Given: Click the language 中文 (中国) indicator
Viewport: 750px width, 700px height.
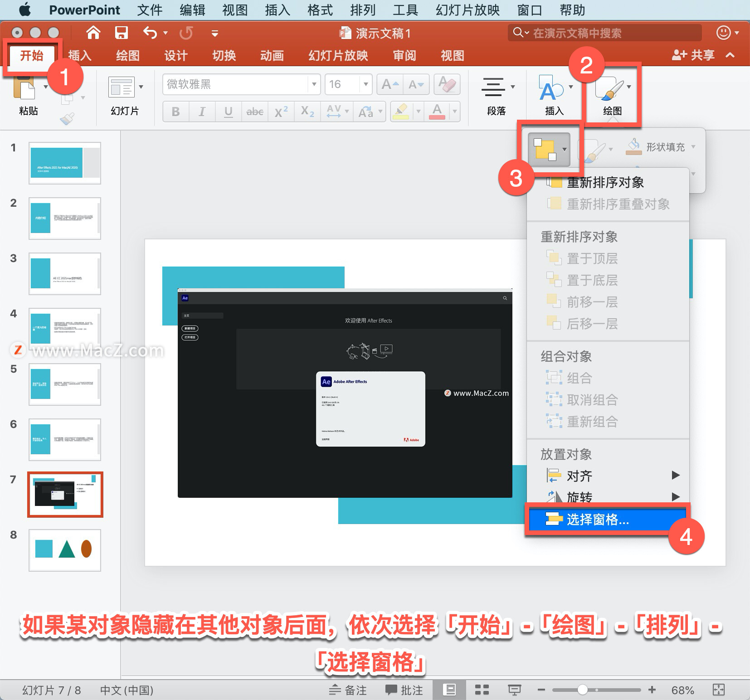Looking at the screenshot, I should (127, 690).
